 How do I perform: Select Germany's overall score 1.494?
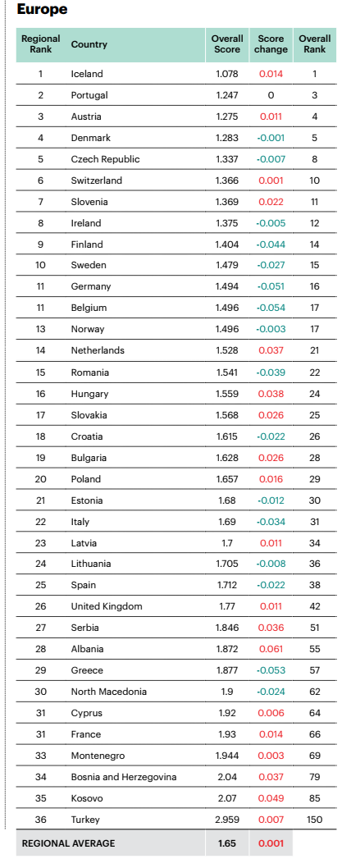[227, 286]
